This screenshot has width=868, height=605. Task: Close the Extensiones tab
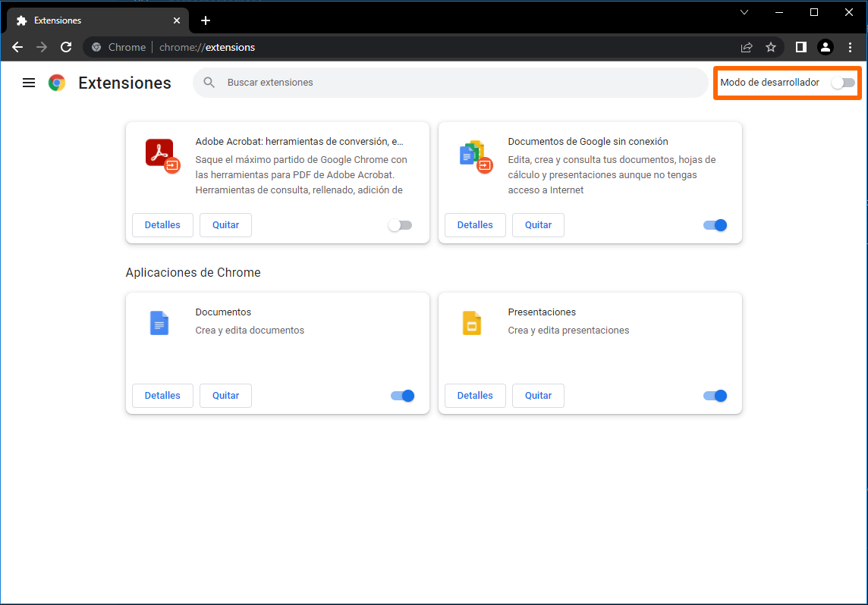(x=177, y=20)
